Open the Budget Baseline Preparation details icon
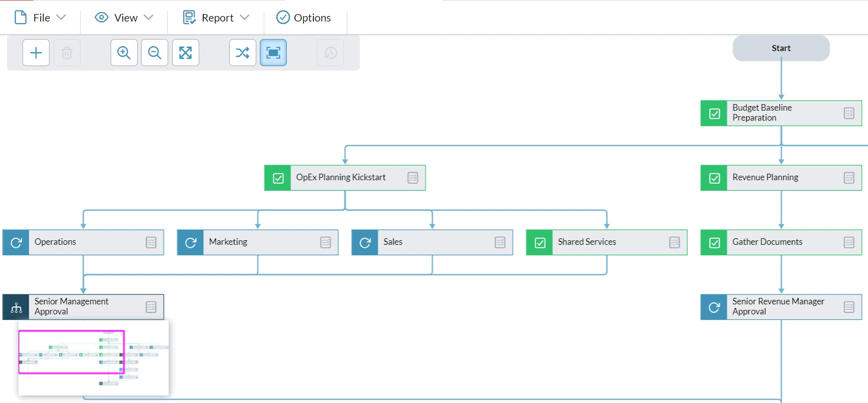 point(849,113)
